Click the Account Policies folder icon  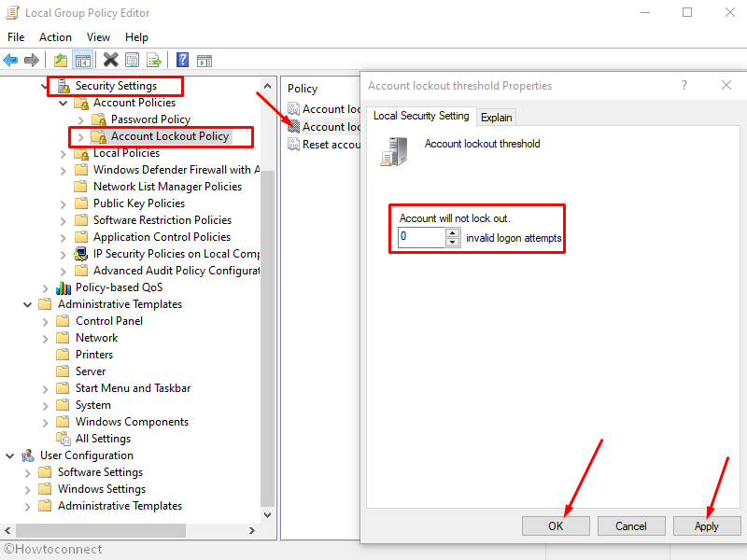pyautogui.click(x=81, y=103)
